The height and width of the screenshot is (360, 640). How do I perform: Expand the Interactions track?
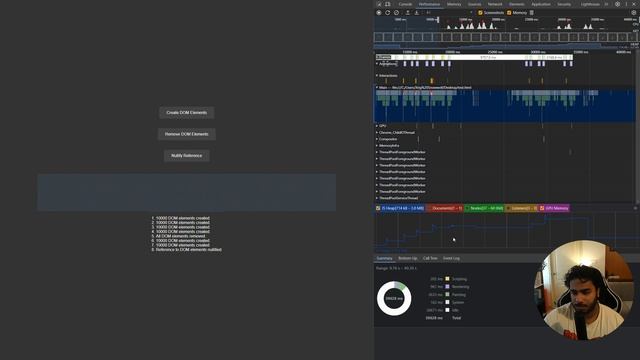coord(377,76)
